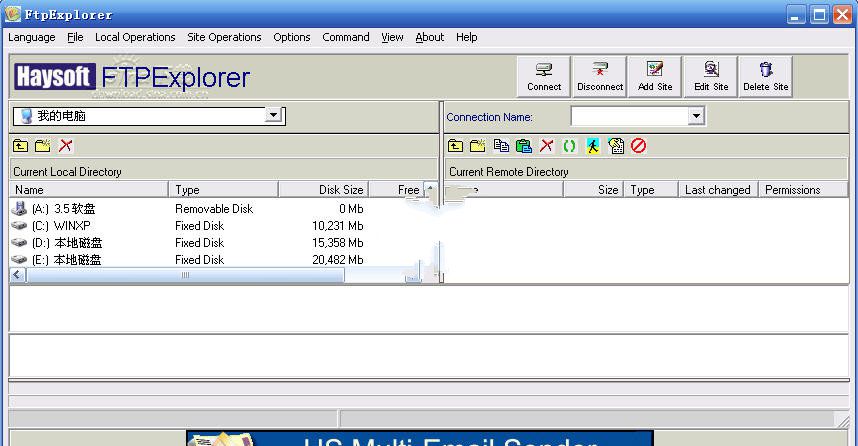Sort local list by Disk Size column
858x446 pixels.
(324, 189)
